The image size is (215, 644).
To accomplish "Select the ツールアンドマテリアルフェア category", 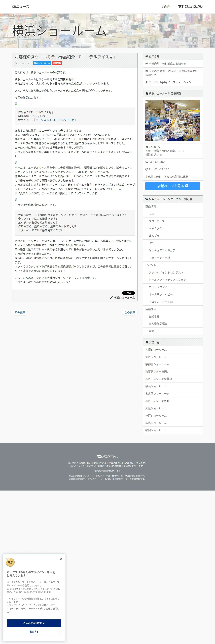I will (x=173, y=280).
